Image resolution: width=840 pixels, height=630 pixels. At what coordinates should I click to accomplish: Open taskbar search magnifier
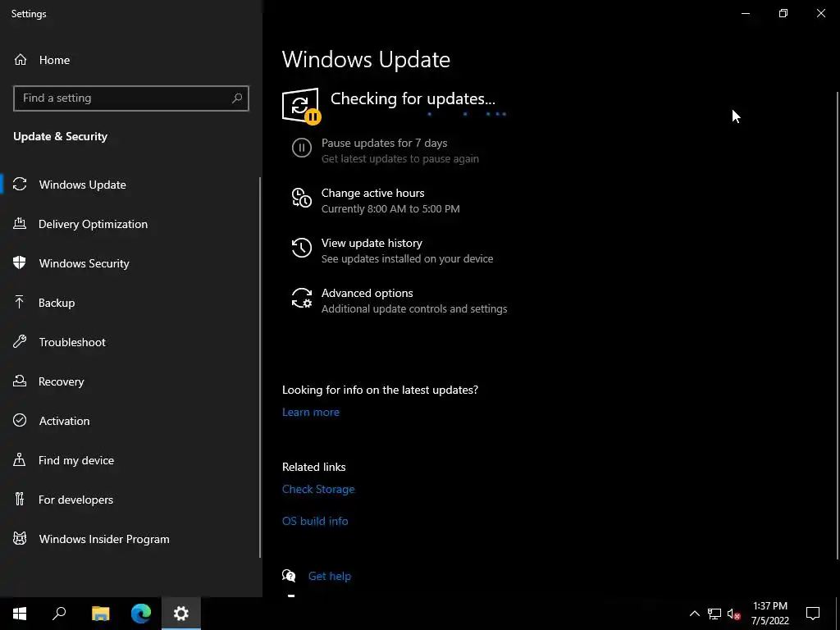59,614
